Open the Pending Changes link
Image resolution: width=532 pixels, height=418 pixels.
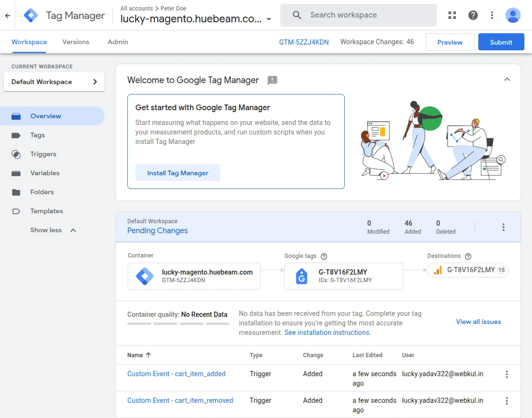click(x=157, y=231)
